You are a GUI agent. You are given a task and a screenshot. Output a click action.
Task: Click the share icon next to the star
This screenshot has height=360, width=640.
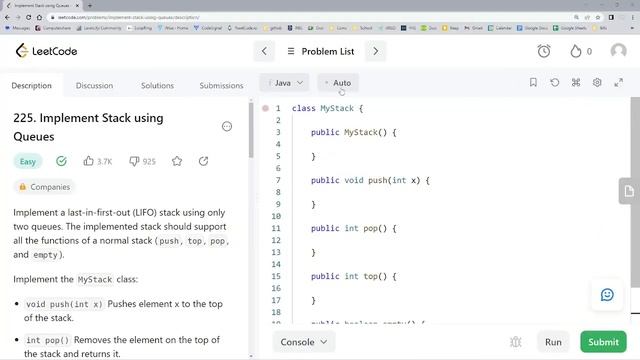click(x=203, y=161)
